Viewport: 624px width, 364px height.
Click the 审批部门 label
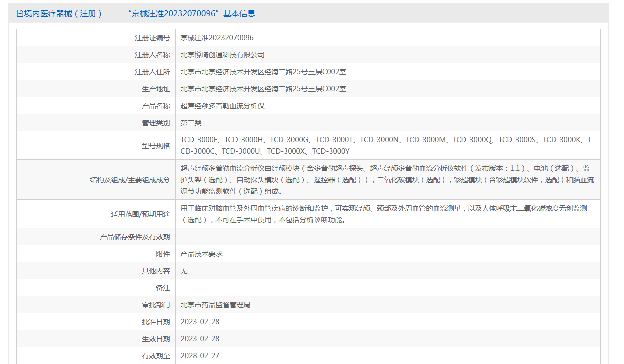coord(156,305)
